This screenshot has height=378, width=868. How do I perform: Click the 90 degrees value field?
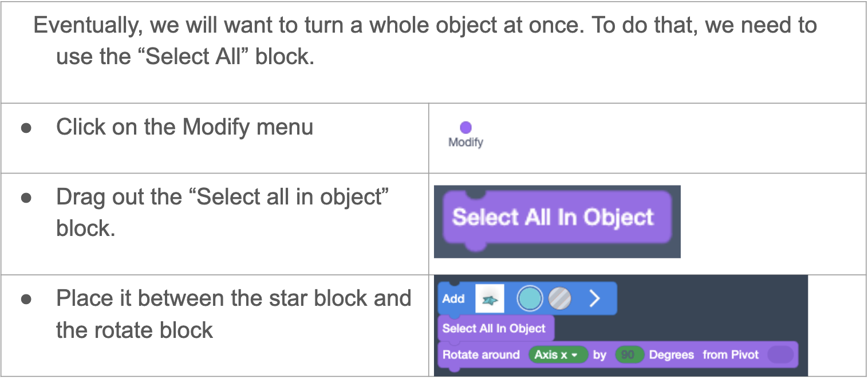pos(629,355)
